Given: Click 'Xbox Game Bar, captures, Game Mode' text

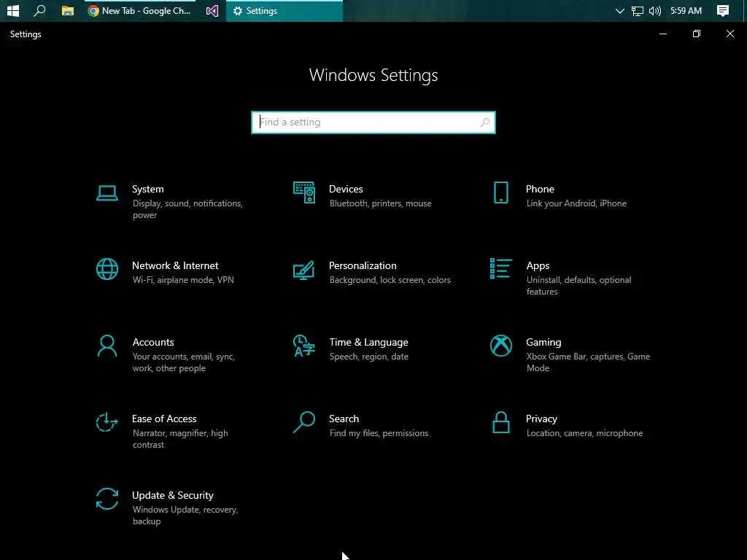Looking at the screenshot, I should [x=588, y=362].
